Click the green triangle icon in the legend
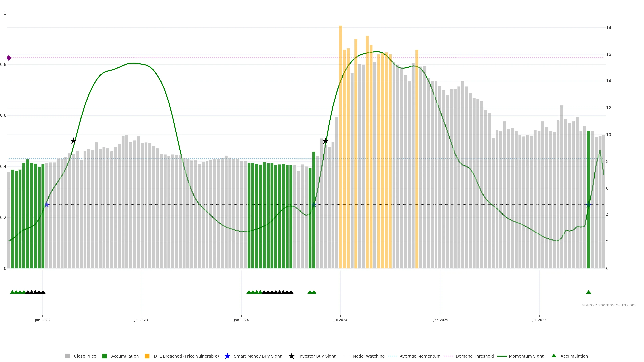 coord(554,356)
